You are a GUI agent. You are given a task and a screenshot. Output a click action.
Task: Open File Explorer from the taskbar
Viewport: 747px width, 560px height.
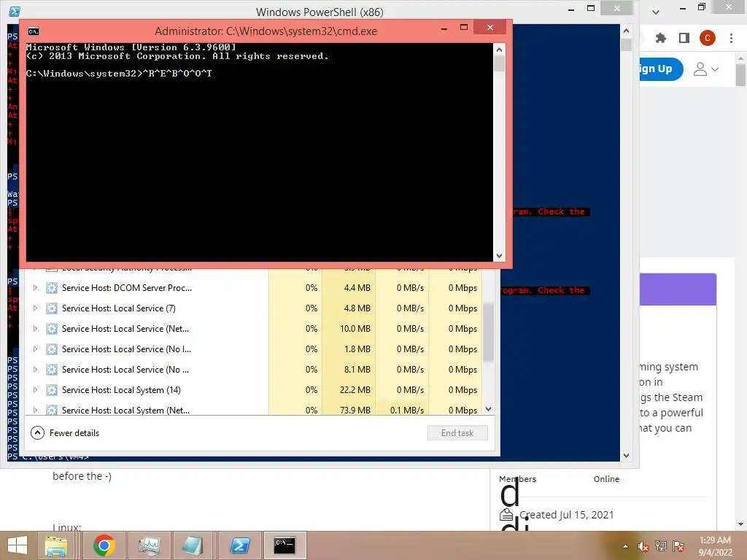[x=56, y=545]
